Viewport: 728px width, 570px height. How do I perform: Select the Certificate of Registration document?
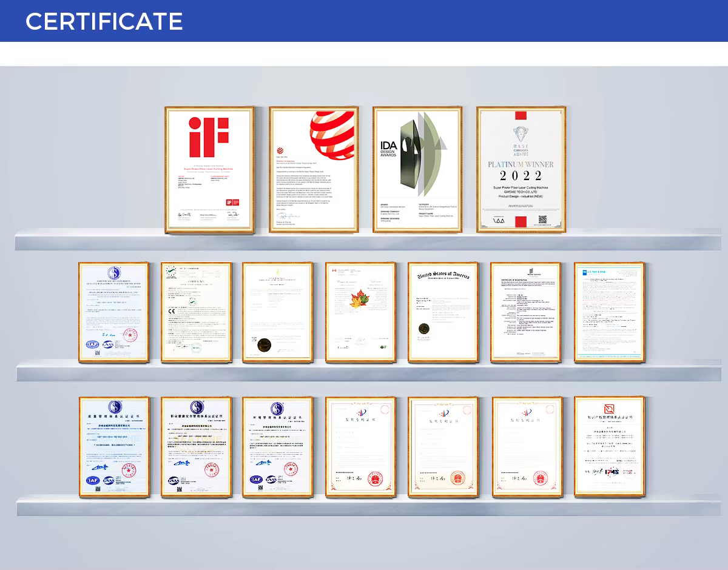(525, 312)
